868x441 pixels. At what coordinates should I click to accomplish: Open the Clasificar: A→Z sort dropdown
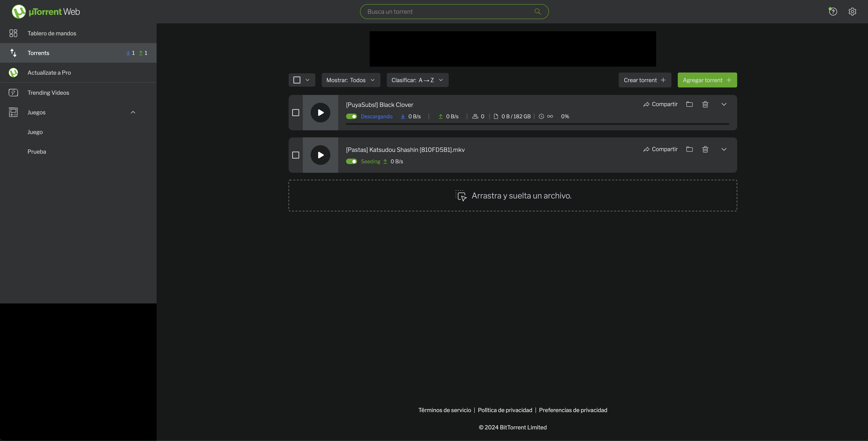pos(417,80)
